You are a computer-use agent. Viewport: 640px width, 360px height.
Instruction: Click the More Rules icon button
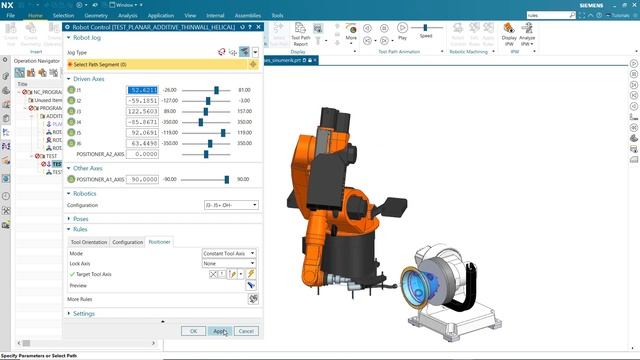[x=253, y=299]
